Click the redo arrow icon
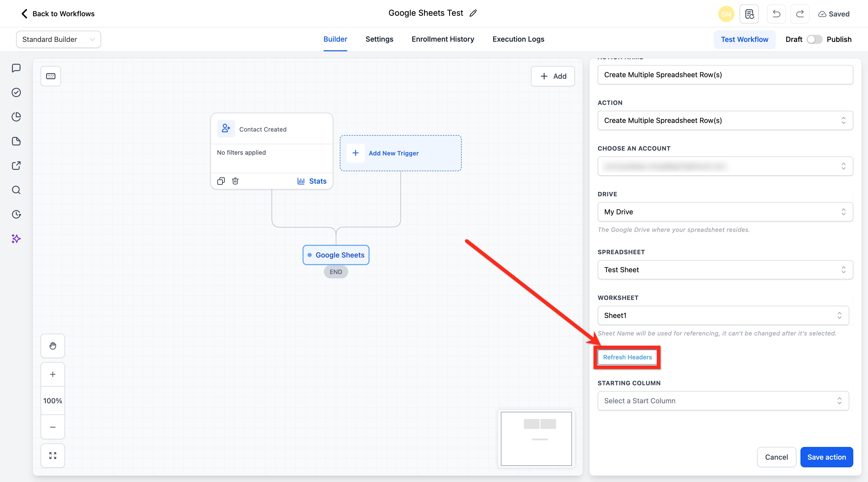Image resolution: width=868 pixels, height=482 pixels. click(x=800, y=14)
